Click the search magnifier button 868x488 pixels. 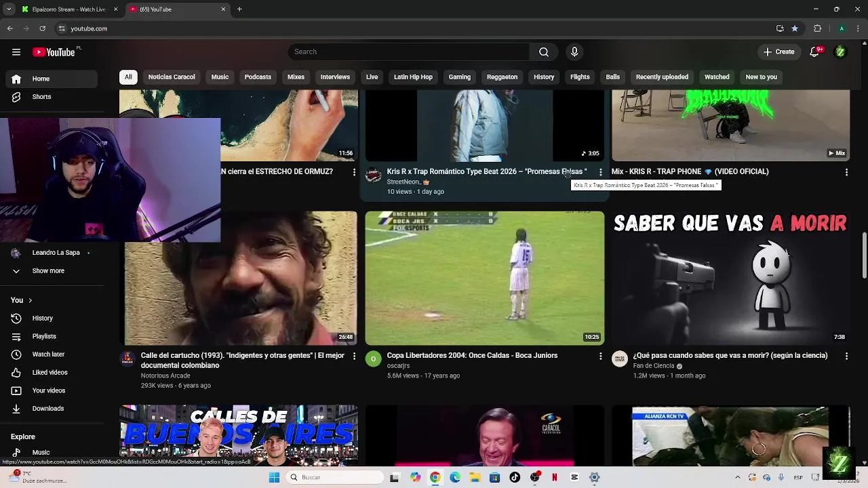[544, 52]
